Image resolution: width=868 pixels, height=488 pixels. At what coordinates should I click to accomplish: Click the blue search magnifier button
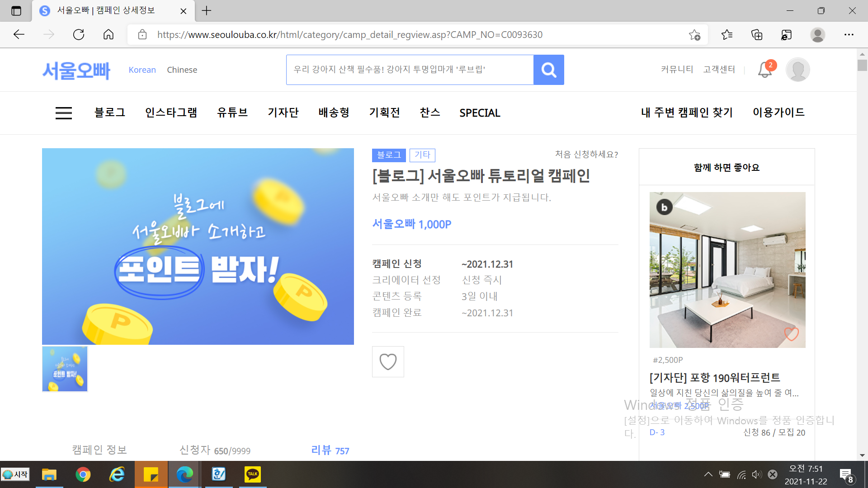(548, 70)
